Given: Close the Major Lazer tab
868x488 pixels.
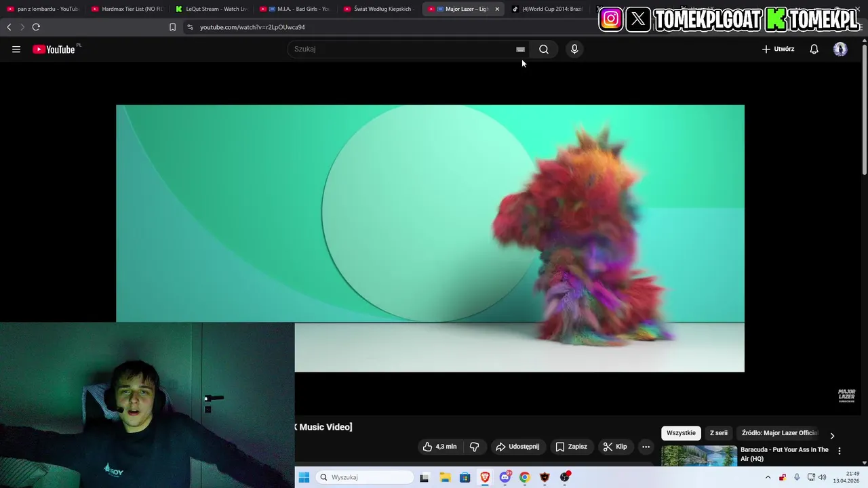Looking at the screenshot, I should [497, 9].
